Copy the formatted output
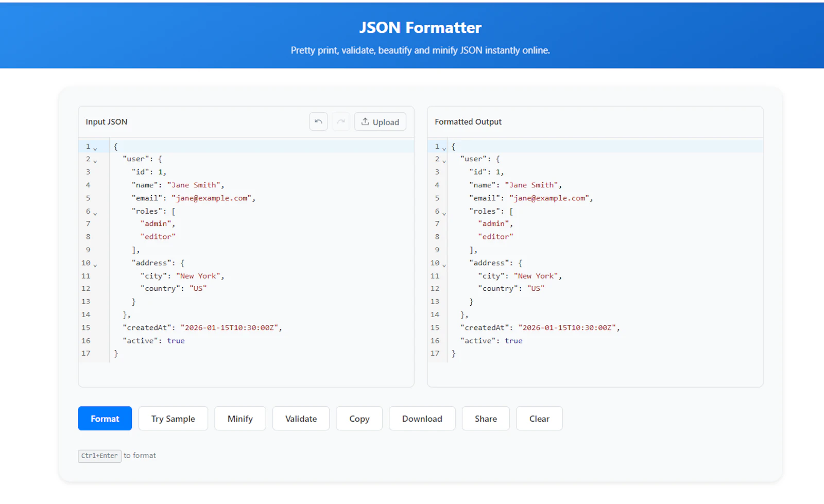Screen dimensions: 824x504 pyautogui.click(x=359, y=419)
